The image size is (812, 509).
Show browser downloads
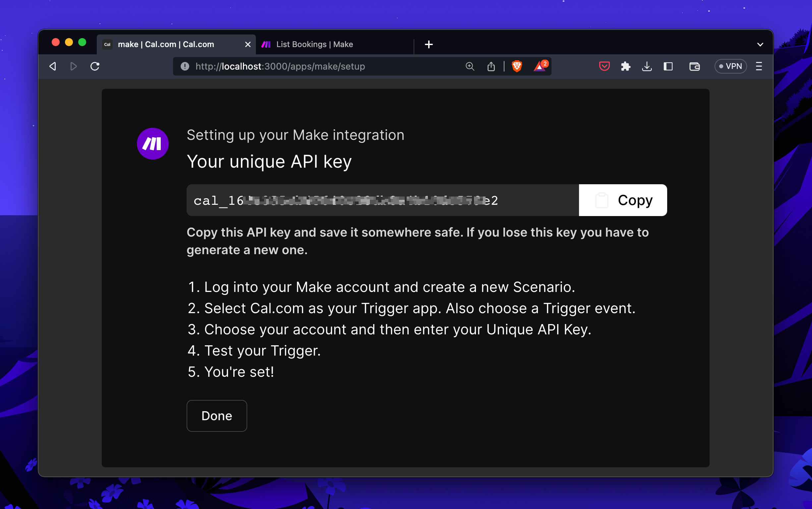point(647,66)
